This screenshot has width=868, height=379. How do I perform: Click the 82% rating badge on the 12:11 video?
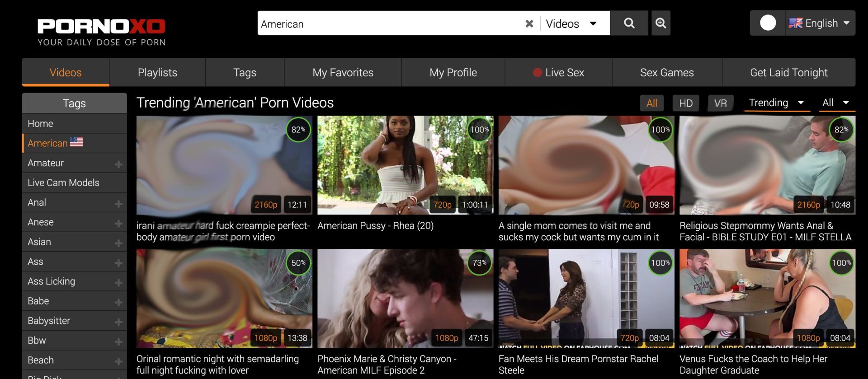[298, 130]
